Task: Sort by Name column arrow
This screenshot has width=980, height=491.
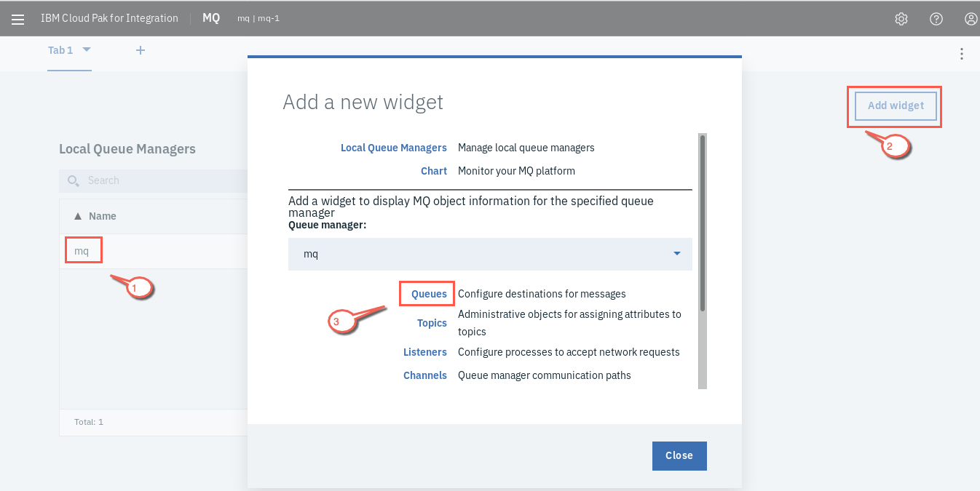Action: click(x=78, y=216)
